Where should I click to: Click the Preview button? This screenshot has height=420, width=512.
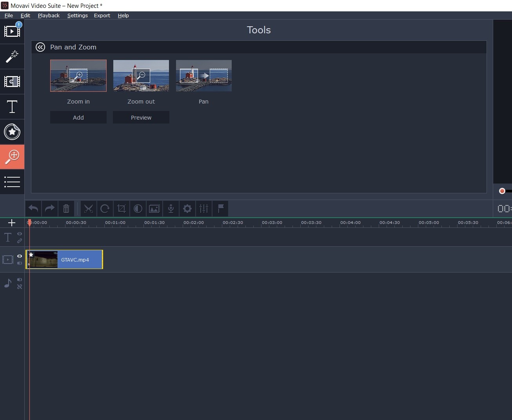(x=141, y=117)
